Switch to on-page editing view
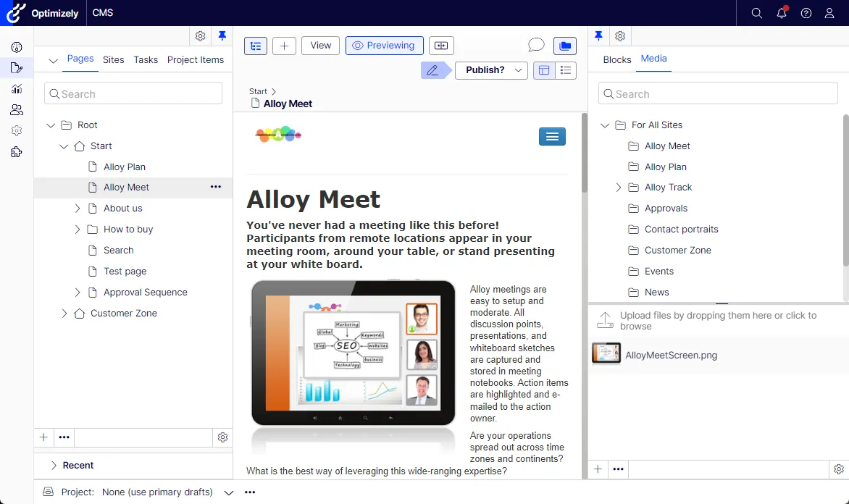849x504 pixels. 544,70
